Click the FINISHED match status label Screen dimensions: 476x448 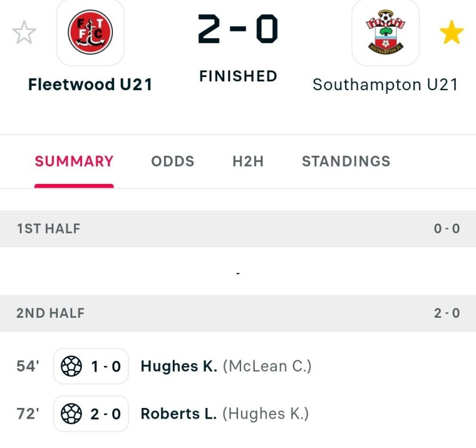point(238,76)
